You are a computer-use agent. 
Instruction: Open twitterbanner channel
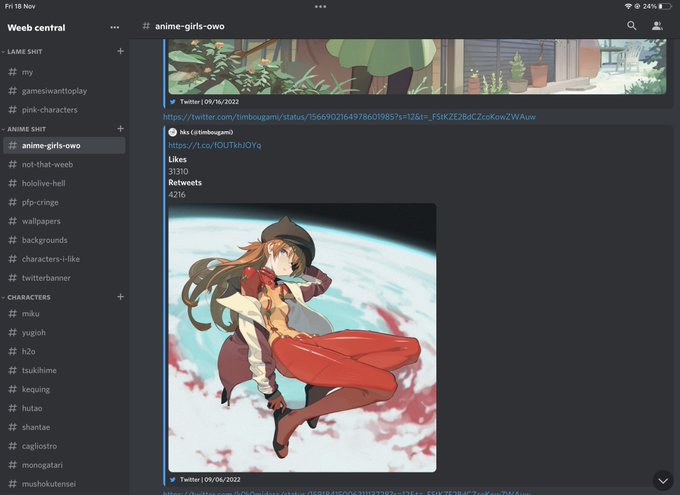click(x=64, y=278)
